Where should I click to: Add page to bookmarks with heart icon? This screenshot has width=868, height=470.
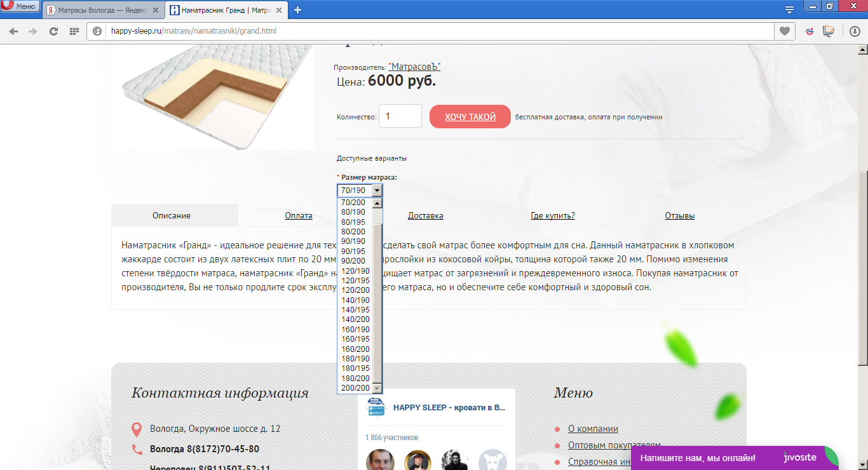click(x=785, y=31)
